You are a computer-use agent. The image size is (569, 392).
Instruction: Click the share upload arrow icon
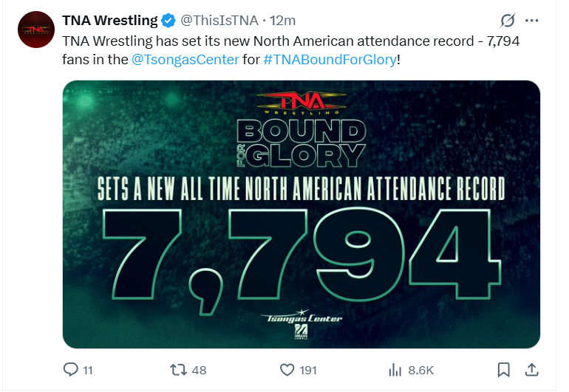pyautogui.click(x=530, y=369)
